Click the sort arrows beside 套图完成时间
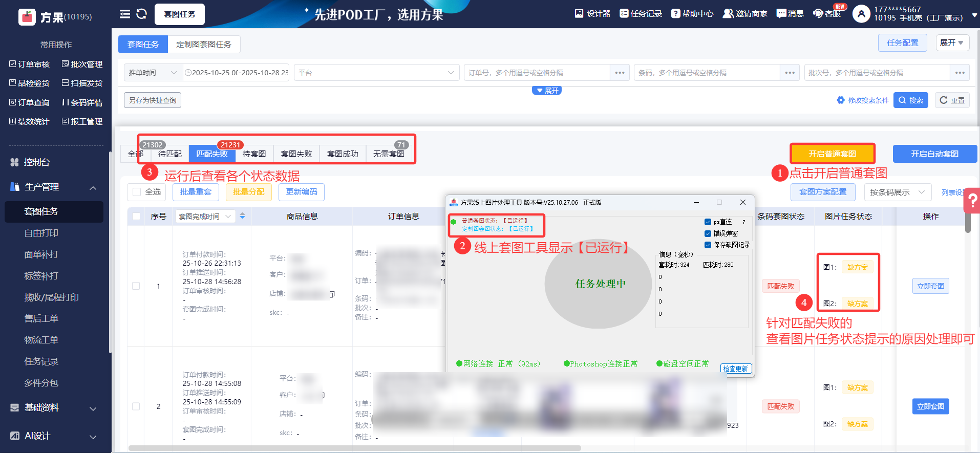Viewport: 980px width, 453px height. (x=242, y=216)
